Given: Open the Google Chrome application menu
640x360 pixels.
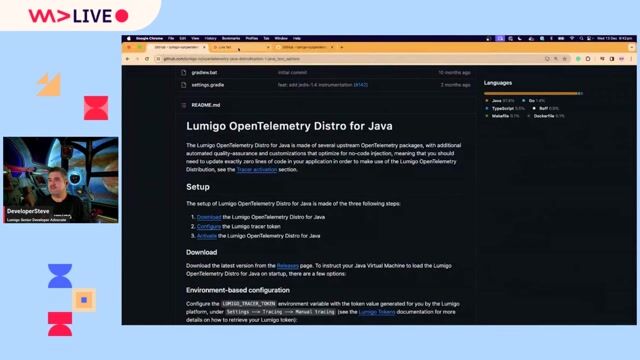Looking at the screenshot, I should coord(149,38).
